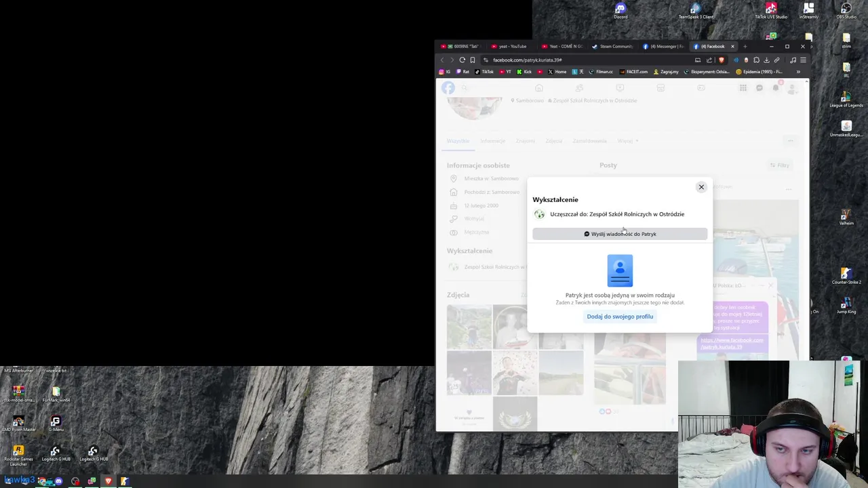Open OBS Studio desktop shortcut
Viewport: 868px width, 488px height.
[846, 11]
